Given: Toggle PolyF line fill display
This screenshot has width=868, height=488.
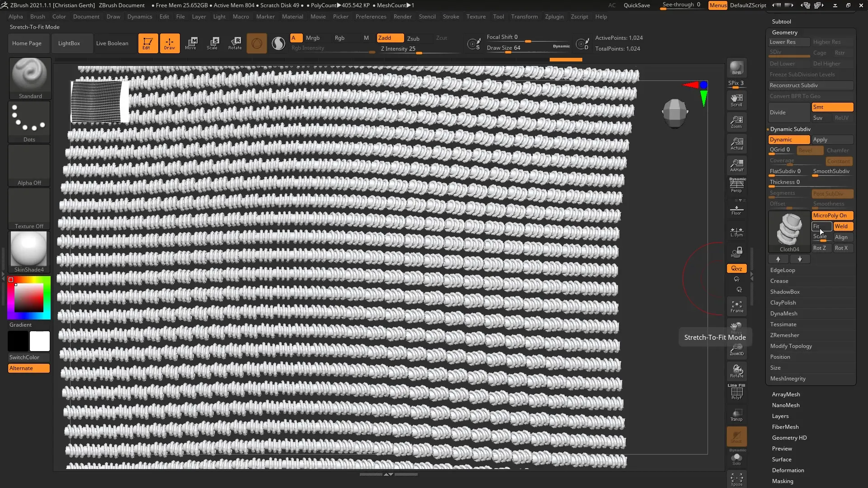Looking at the screenshot, I should tap(736, 392).
